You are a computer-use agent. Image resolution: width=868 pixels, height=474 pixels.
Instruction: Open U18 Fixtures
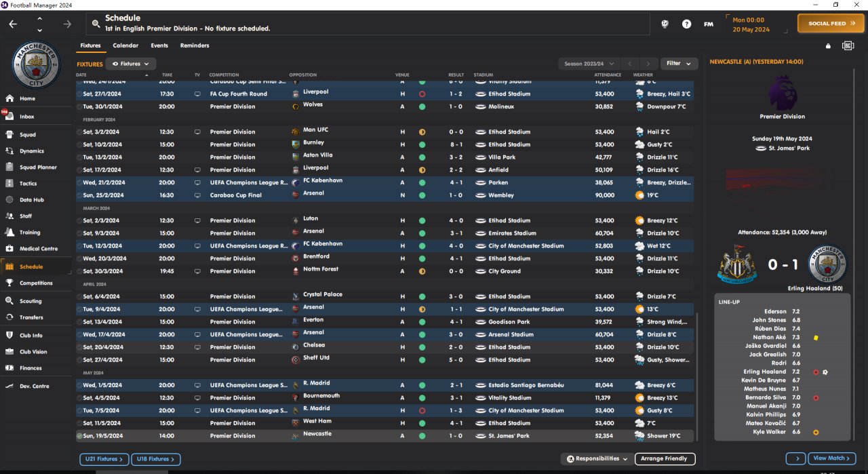click(x=156, y=459)
